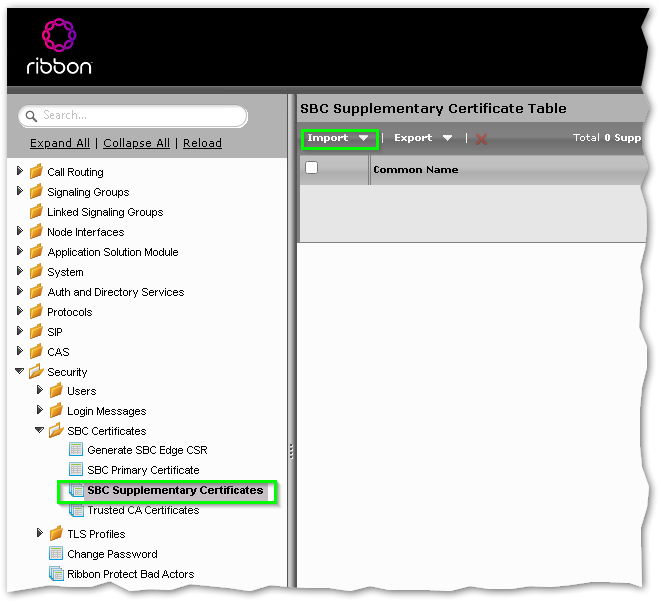Click the Change Password form icon
The image size is (661, 603).
click(56, 553)
